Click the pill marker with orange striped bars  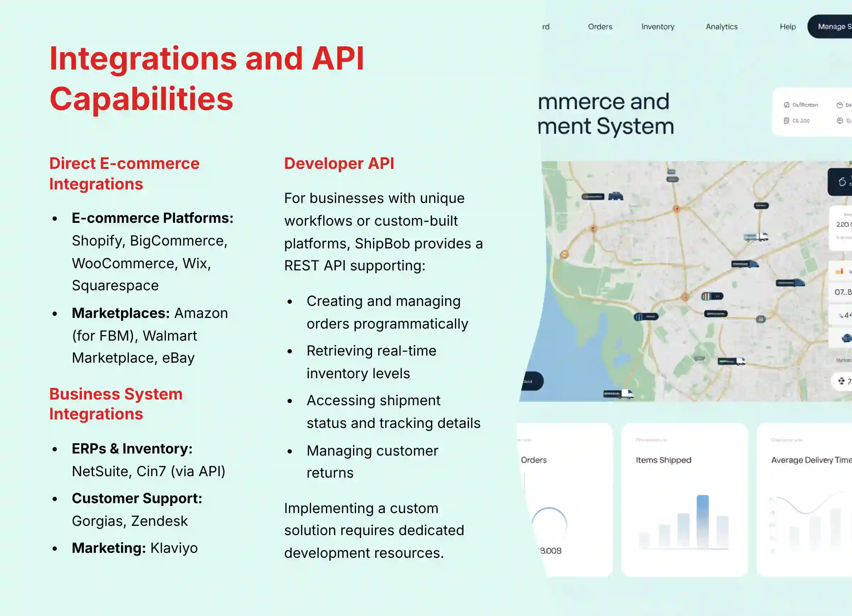point(712,297)
